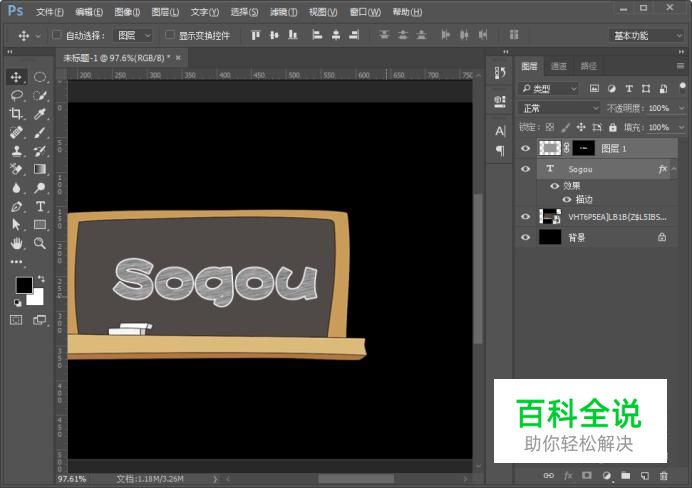Toggle the layer filter switch
The height and width of the screenshot is (488, 692).
(683, 87)
